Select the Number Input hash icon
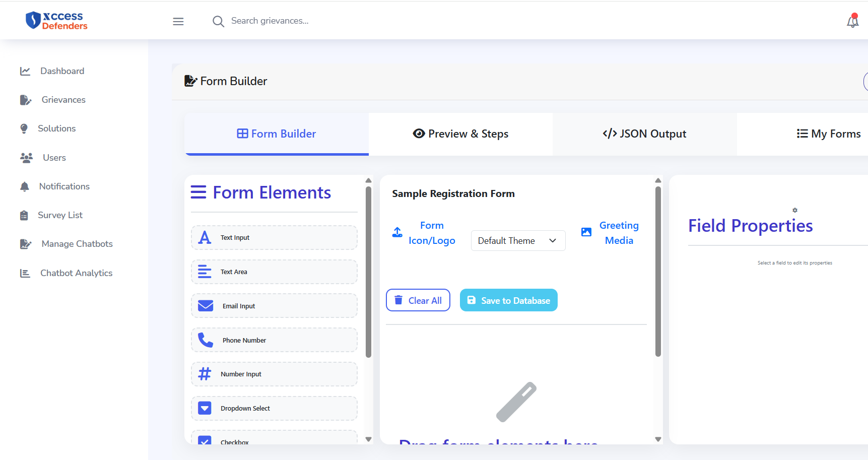 205,374
